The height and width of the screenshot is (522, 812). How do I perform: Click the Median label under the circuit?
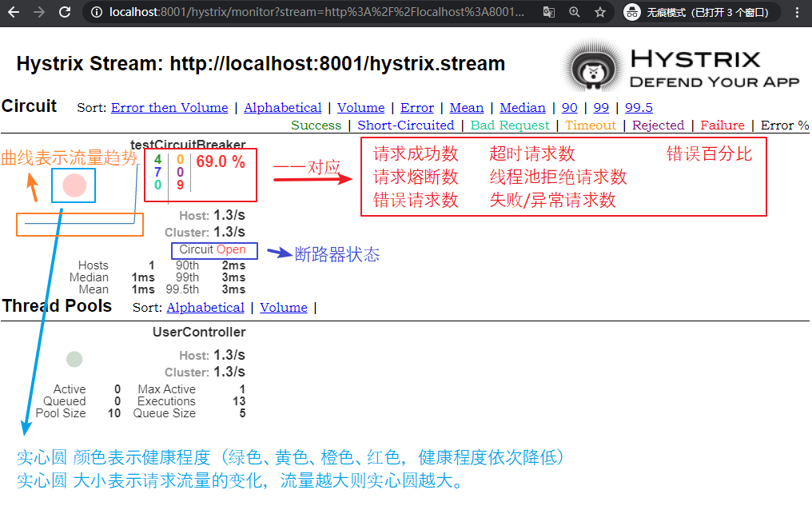[x=89, y=277]
